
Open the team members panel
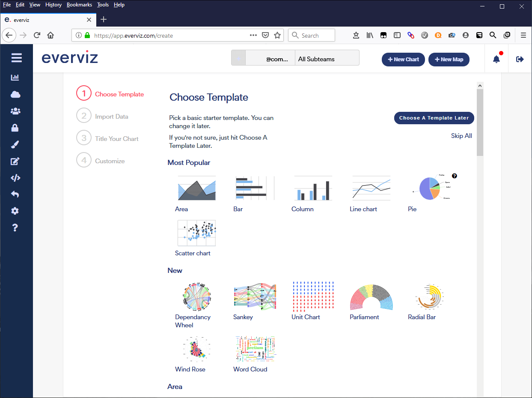(15, 111)
